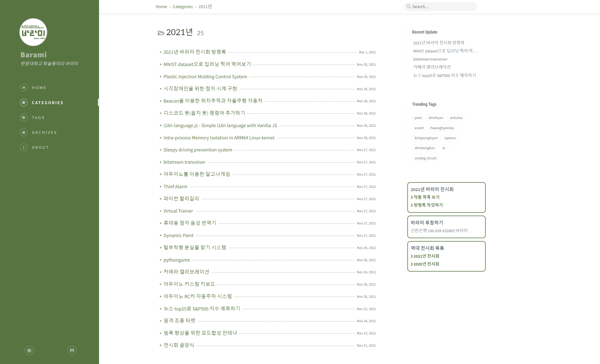Click the About info icon

[24, 147]
